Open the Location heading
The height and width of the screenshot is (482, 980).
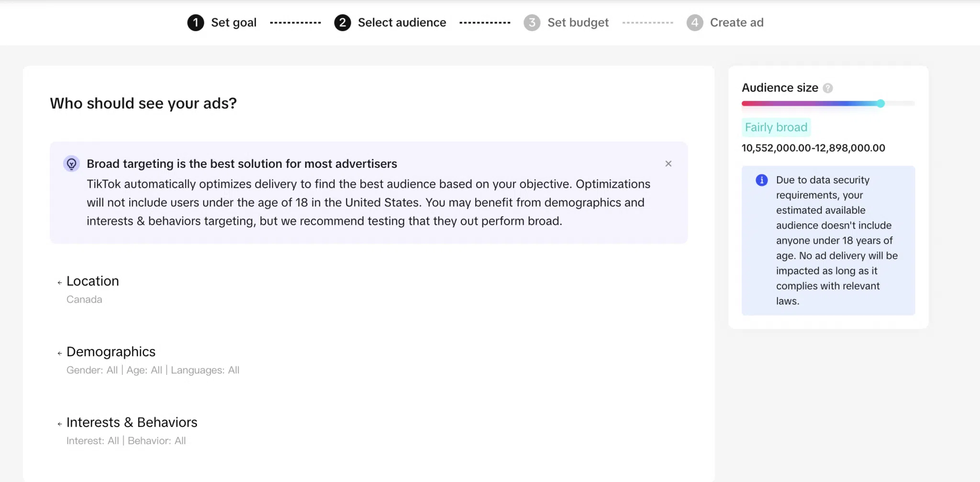pyautogui.click(x=92, y=281)
